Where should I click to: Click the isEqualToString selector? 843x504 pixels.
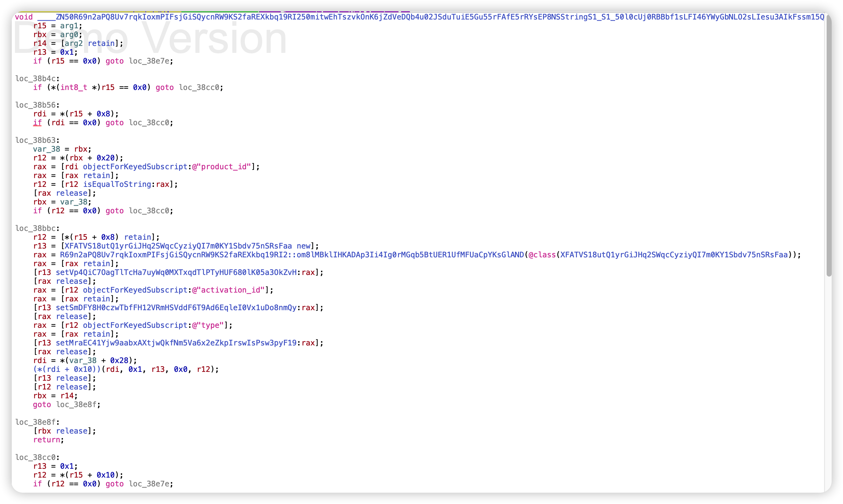[x=117, y=184]
